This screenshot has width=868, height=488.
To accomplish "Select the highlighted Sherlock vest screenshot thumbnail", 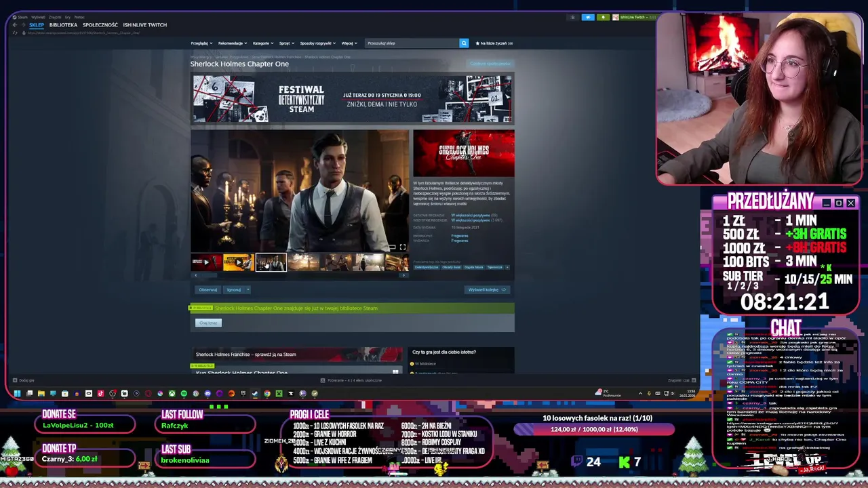I will coord(271,262).
